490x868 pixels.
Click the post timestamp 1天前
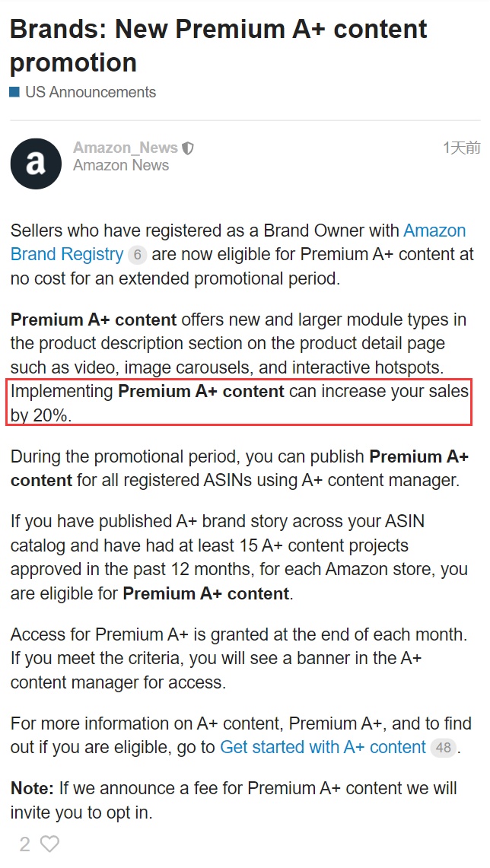click(461, 148)
